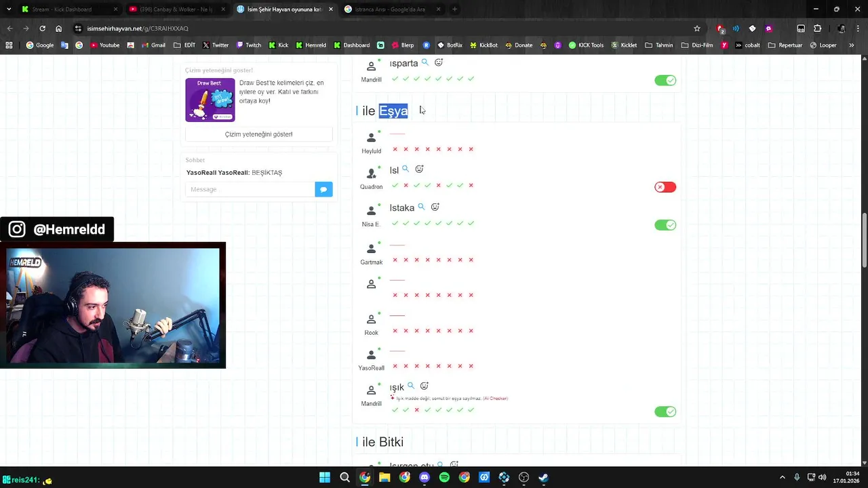Viewport: 868px width, 488px height.
Task: Open Spotify from the taskbar
Action: (444, 477)
